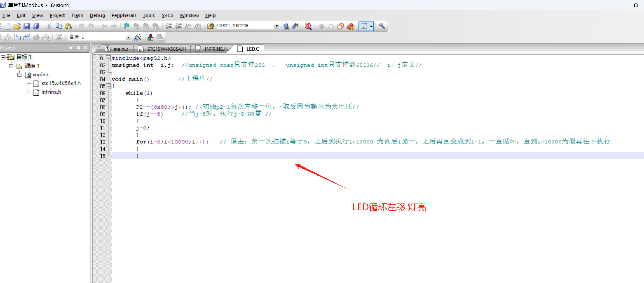Toggle a bookmark with the blue flag icon
The width and height of the screenshot is (644, 283).
(127, 26)
